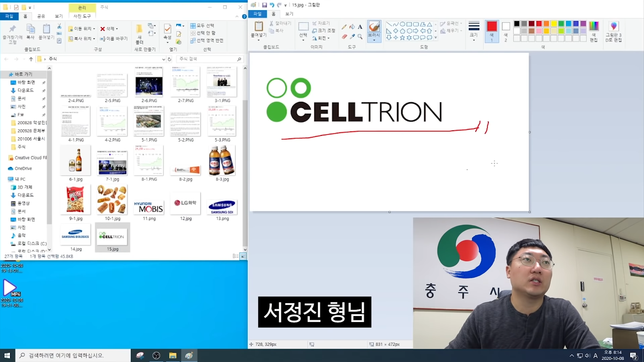The height and width of the screenshot is (362, 644).
Task: Activate the Color 1 selector
Action: [492, 31]
